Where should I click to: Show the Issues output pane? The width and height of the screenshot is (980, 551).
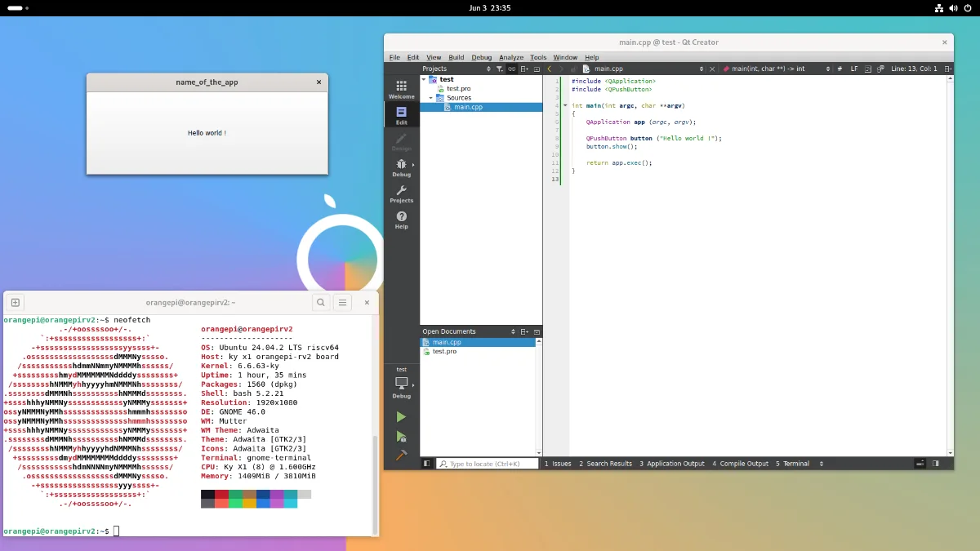[x=558, y=463]
